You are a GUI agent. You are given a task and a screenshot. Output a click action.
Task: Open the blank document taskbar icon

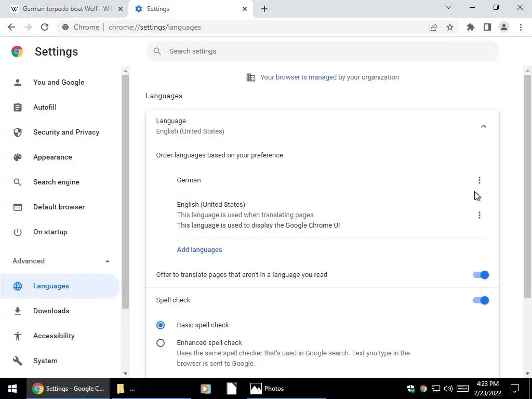pos(231,389)
